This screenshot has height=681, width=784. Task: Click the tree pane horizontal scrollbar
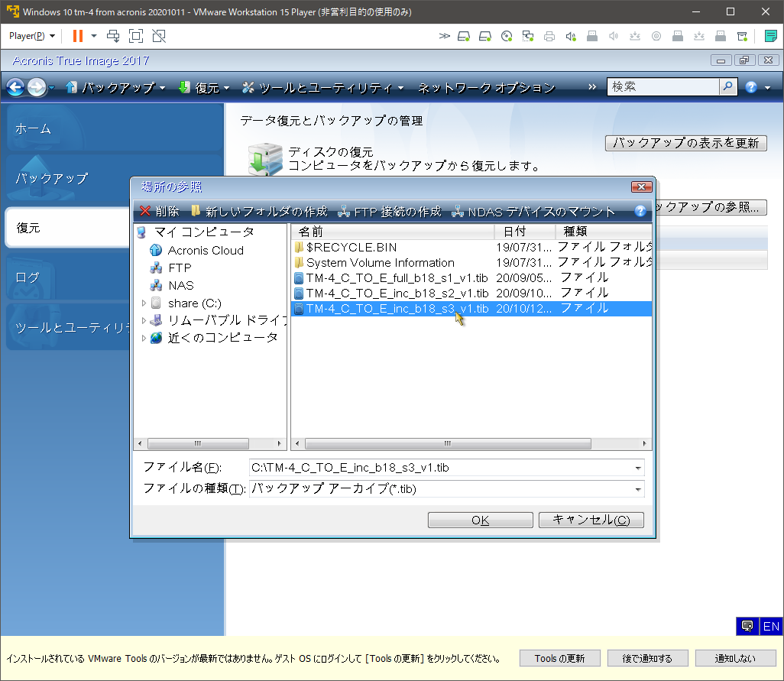pyautogui.click(x=198, y=443)
